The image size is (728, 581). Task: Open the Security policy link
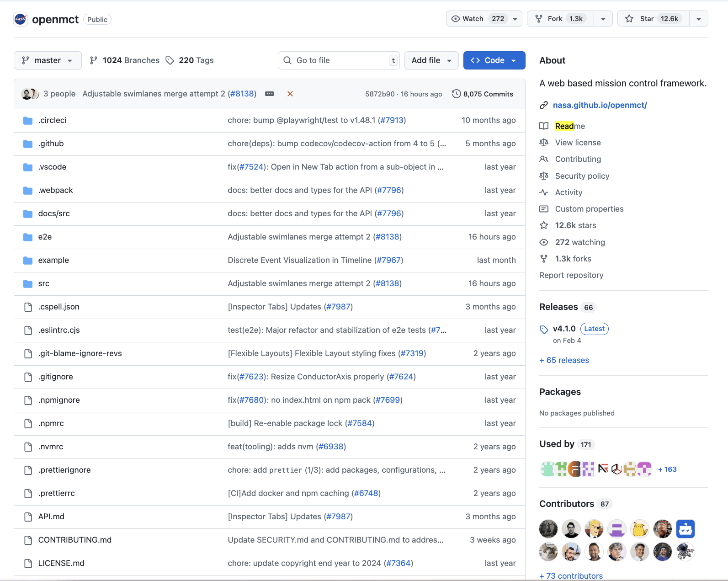click(x=582, y=176)
